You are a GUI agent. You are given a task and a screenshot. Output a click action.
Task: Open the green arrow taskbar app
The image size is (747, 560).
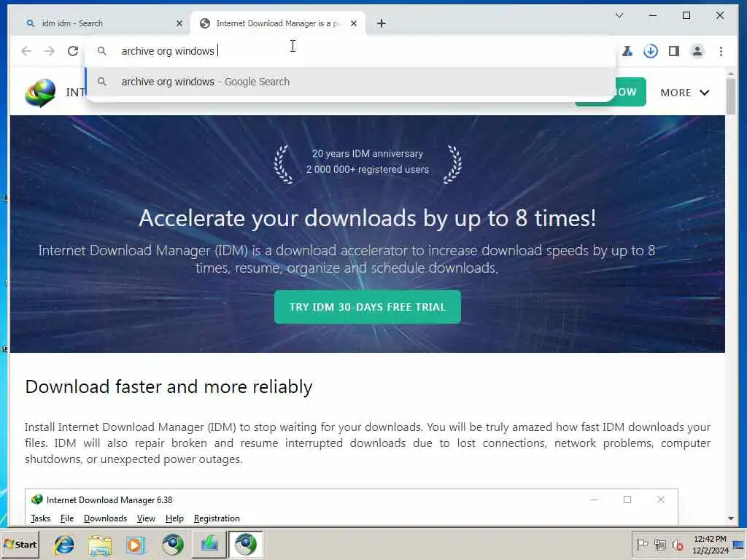point(209,544)
